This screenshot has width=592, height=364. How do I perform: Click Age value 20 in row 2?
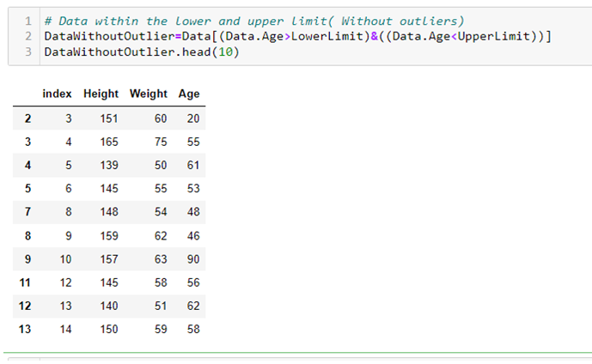193,118
